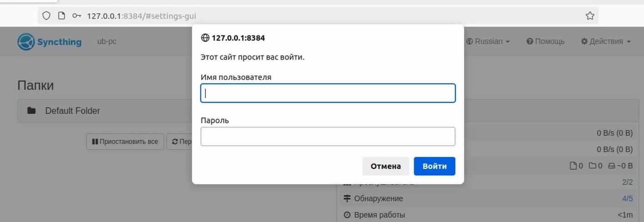The height and width of the screenshot is (222, 644).
Task: Click the globe icon in login dialog
Action: (205, 38)
